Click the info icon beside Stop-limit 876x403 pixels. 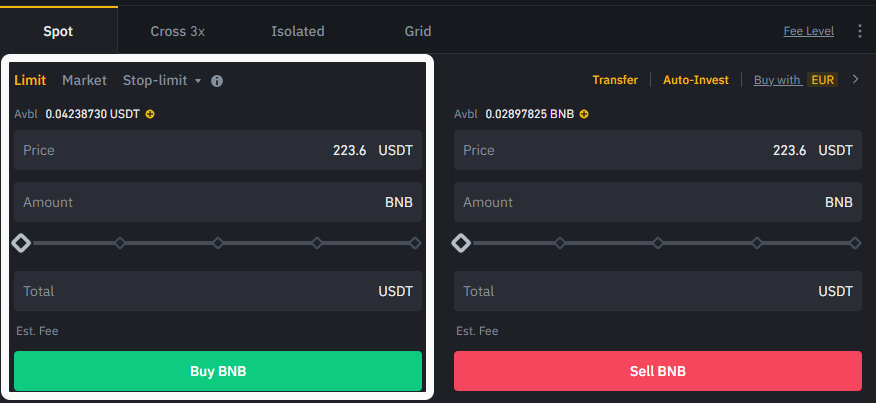click(217, 81)
